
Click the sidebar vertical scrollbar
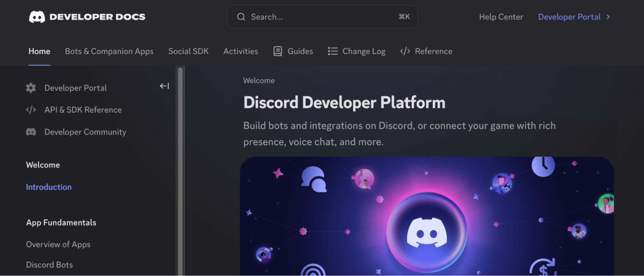tap(180, 171)
